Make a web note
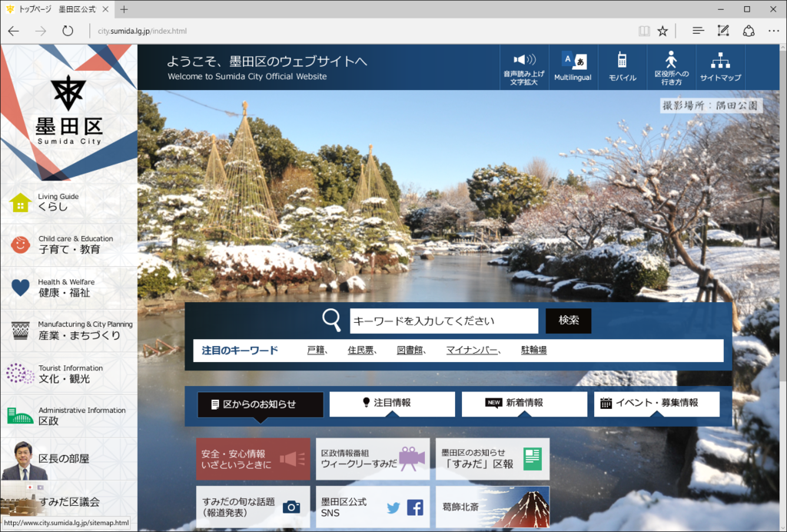Screen dimensions: 787x532 [723, 31]
